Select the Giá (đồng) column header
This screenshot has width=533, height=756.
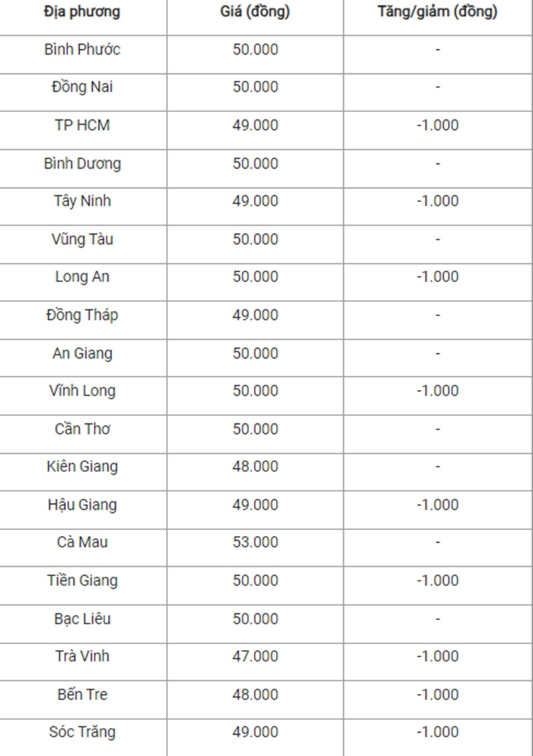click(x=255, y=11)
